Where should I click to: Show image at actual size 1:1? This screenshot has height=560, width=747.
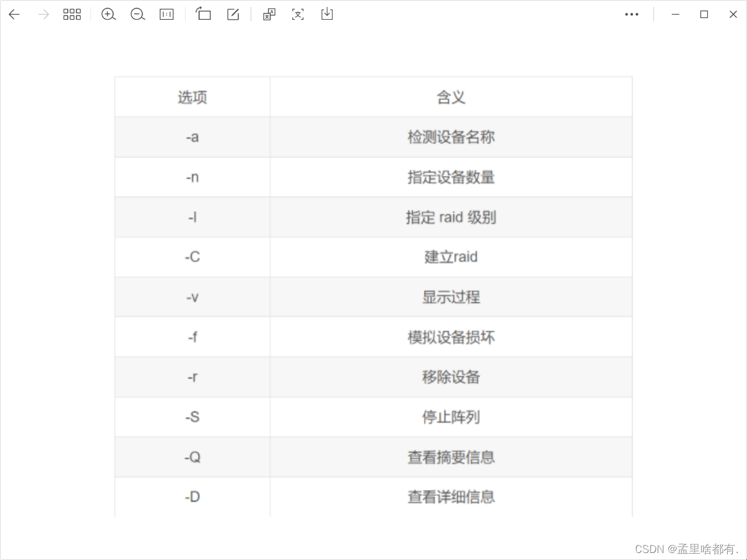[x=167, y=15]
